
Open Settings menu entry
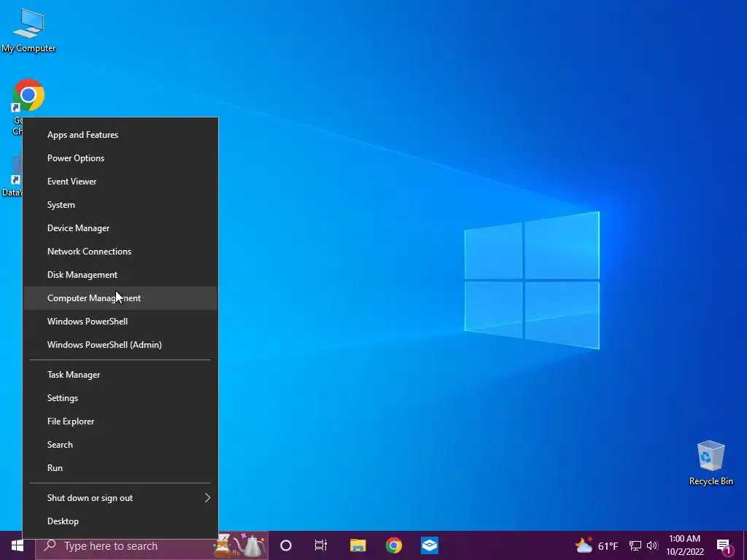120,398
